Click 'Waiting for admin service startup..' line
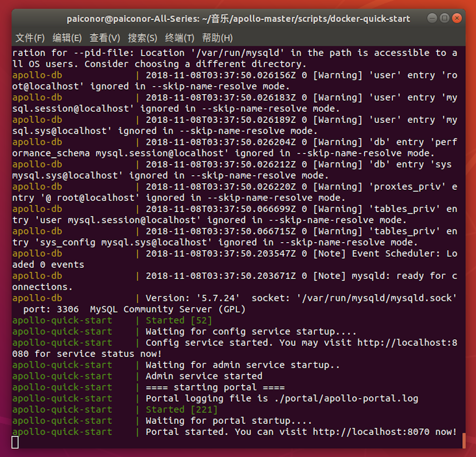 [x=243, y=365]
